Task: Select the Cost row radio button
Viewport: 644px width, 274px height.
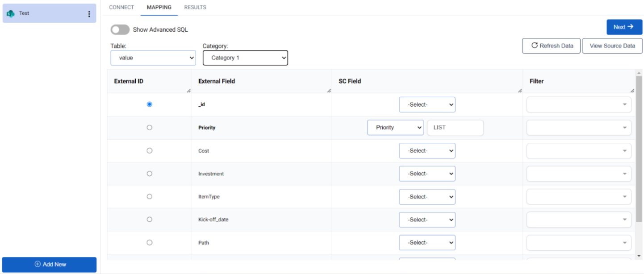Action: coord(150,150)
